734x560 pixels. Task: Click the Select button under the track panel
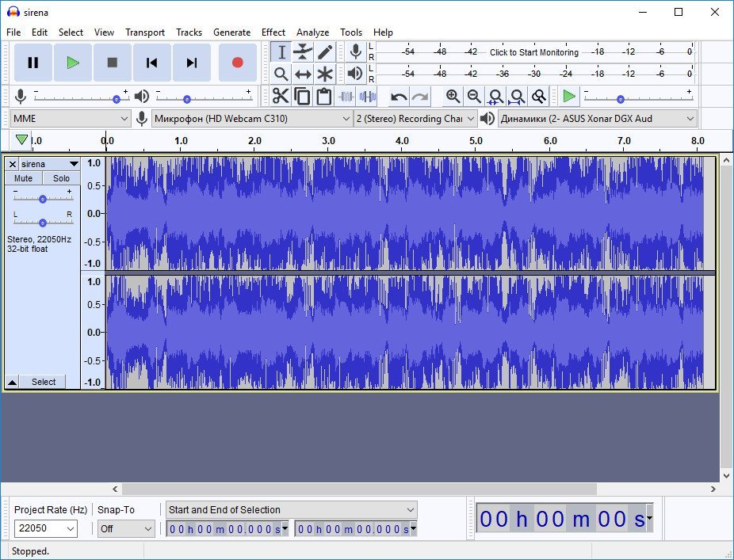(44, 382)
